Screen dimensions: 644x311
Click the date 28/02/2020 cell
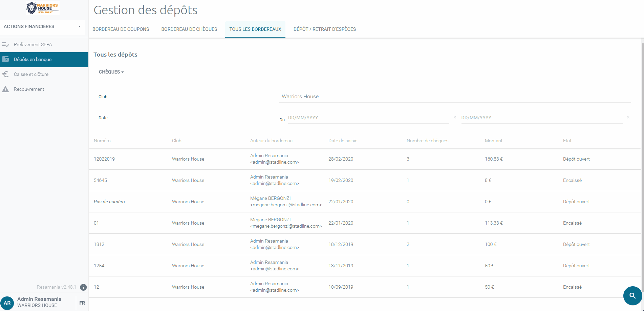(x=341, y=159)
